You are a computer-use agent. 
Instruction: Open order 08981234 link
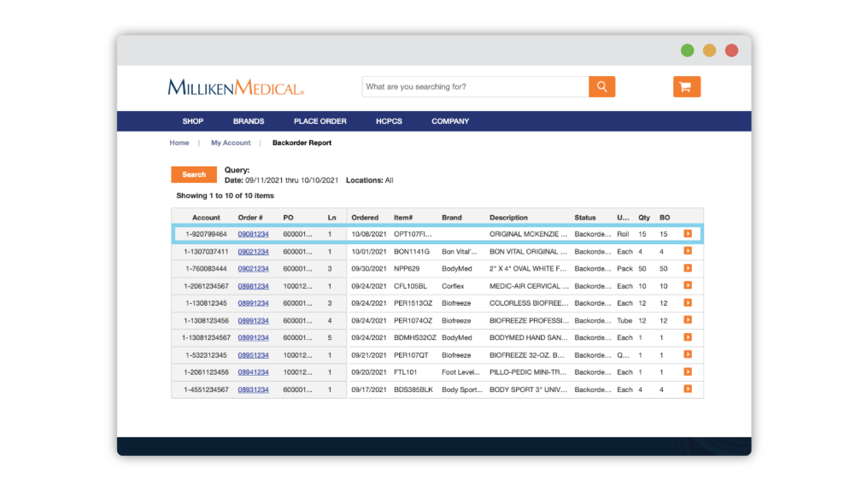pyautogui.click(x=253, y=286)
